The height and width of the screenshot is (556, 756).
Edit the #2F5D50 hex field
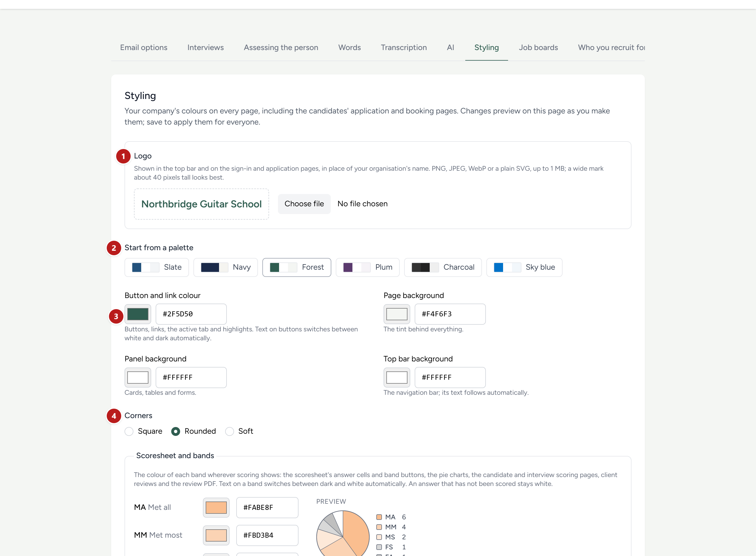click(x=191, y=314)
